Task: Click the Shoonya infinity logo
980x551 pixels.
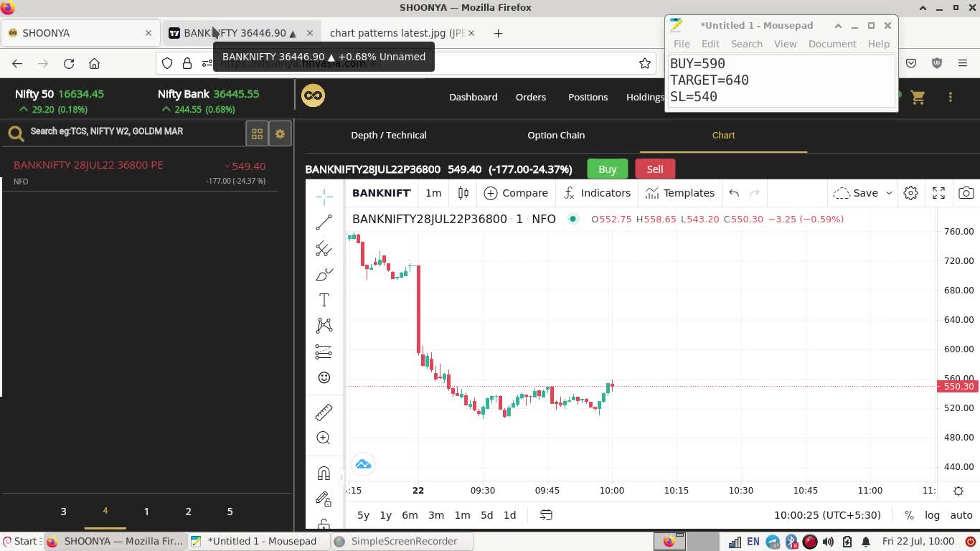Action: [313, 95]
